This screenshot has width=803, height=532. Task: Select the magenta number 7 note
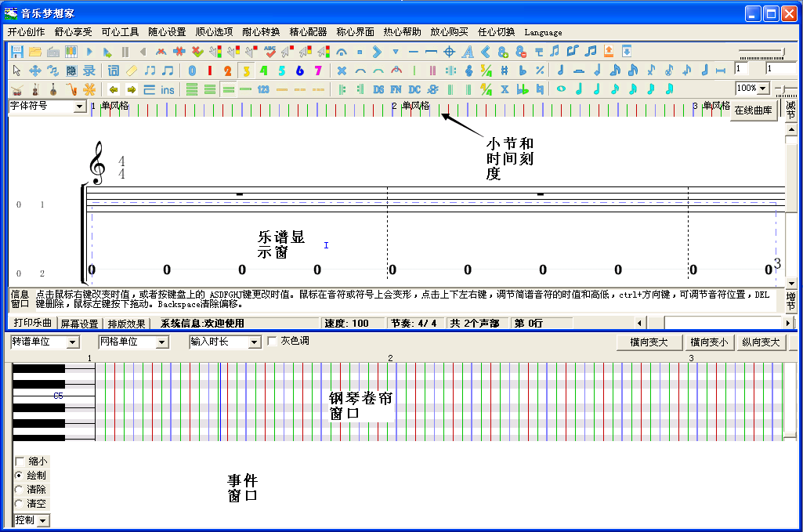point(318,71)
